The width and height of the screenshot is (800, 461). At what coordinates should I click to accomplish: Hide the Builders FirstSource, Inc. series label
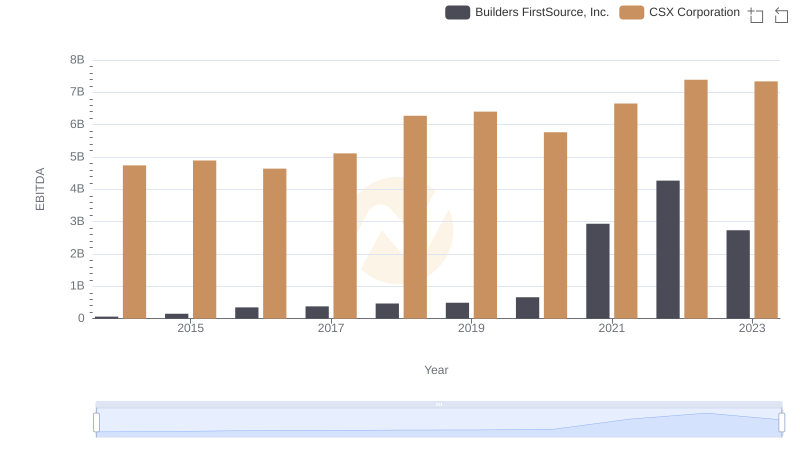(x=542, y=12)
